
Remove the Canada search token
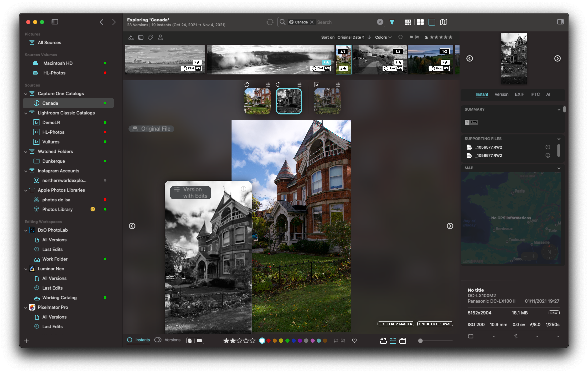312,22
